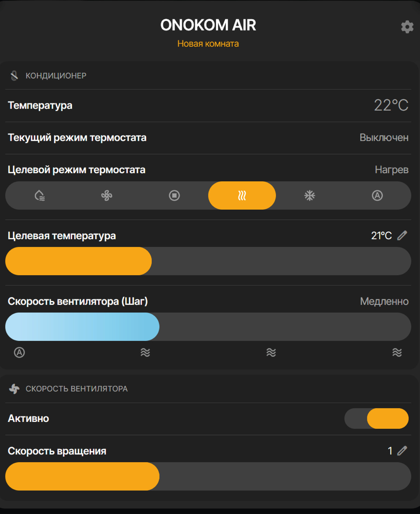Open the Новая комната room link
Image resolution: width=420 pixels, height=514 pixels.
pos(208,44)
